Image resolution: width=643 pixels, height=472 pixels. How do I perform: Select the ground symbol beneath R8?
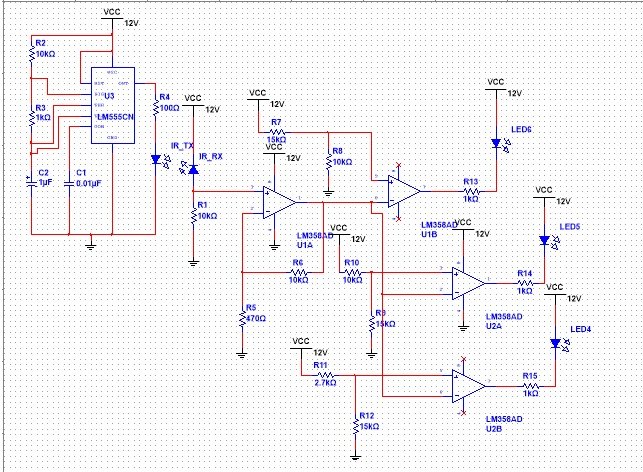pos(328,192)
